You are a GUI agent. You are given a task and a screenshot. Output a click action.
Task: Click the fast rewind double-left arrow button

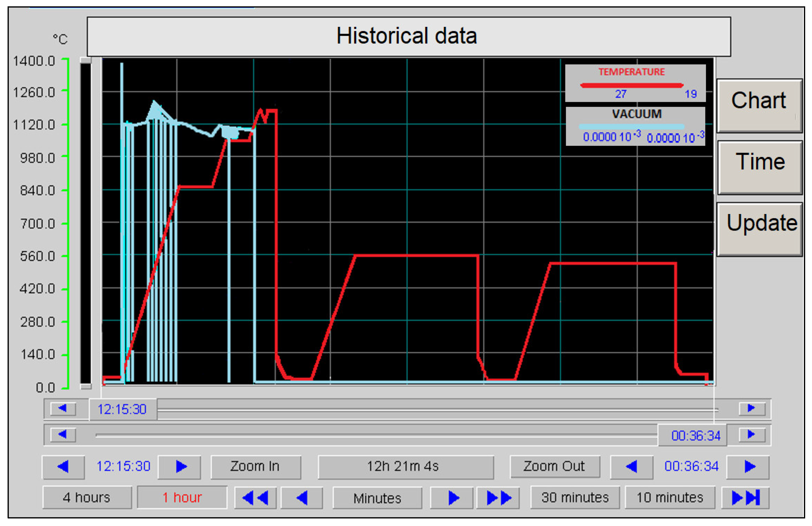point(255,498)
